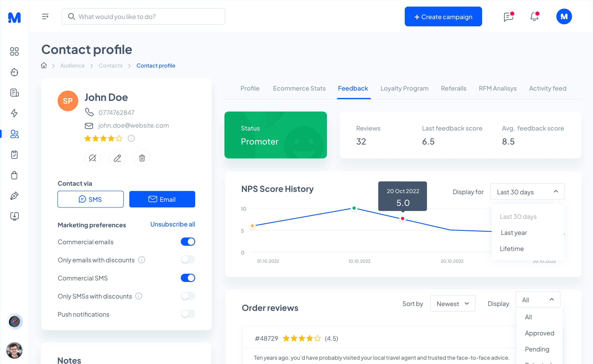Switch to the Activity feed tab
The width and height of the screenshot is (593, 364).
(x=548, y=88)
